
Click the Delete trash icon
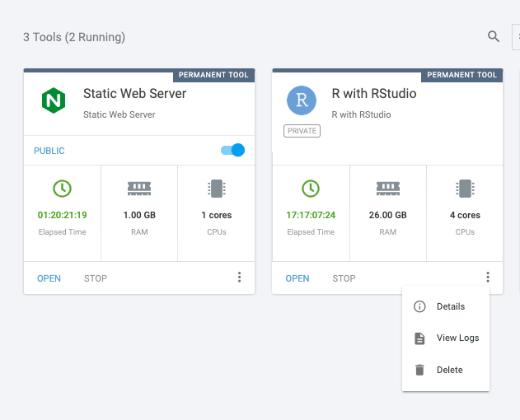419,370
